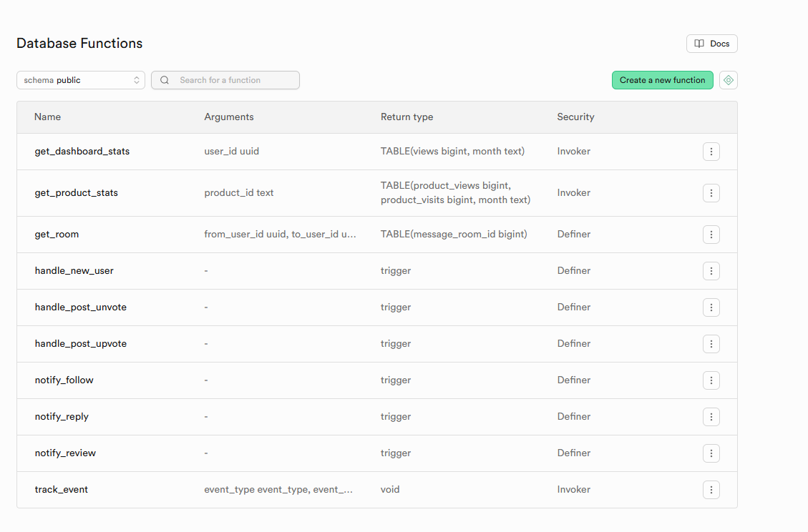This screenshot has height=532, width=808.
Task: Select the notify_follow function name
Action: (x=64, y=380)
